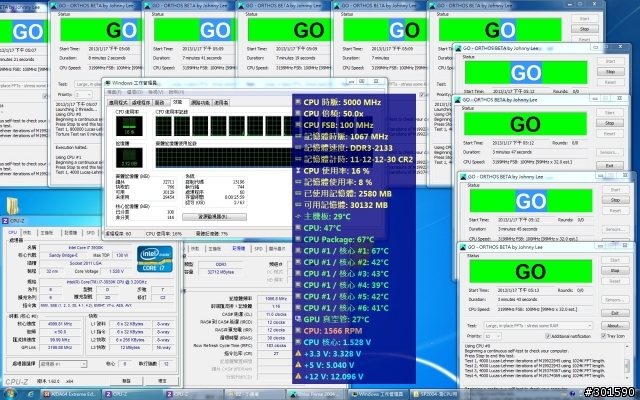The width and height of the screenshot is (640, 400).
Task: Open the Windows Start orb
Action: point(9,394)
